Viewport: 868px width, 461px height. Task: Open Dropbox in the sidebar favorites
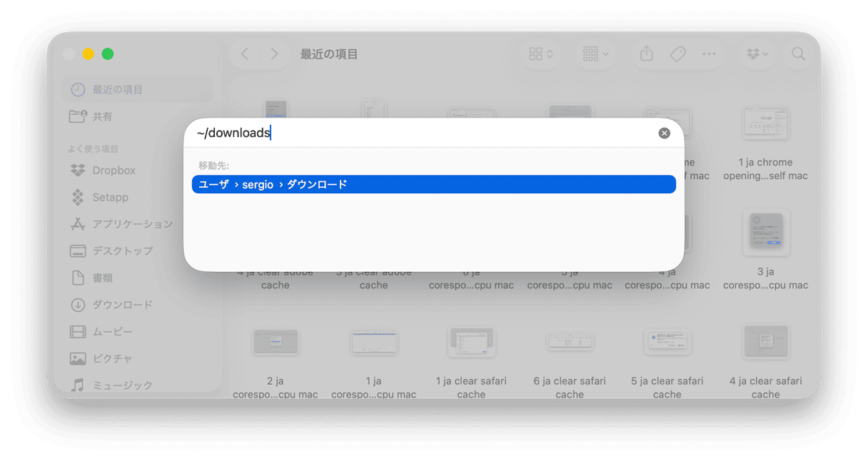pyautogui.click(x=137, y=171)
